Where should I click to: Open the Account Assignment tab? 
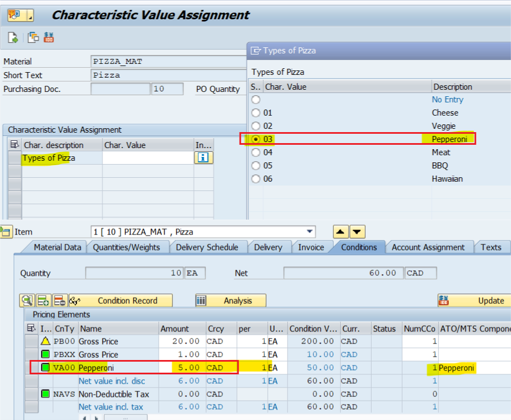428,247
